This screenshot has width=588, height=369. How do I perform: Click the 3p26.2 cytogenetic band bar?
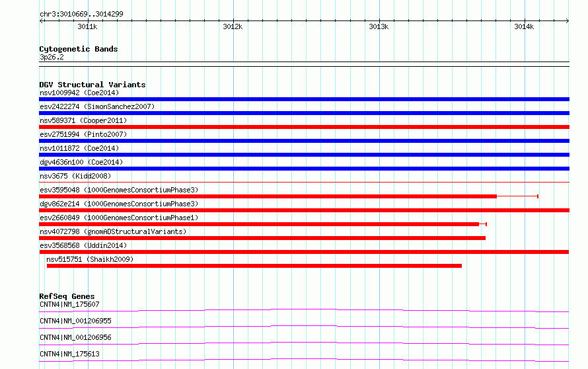coord(304,64)
